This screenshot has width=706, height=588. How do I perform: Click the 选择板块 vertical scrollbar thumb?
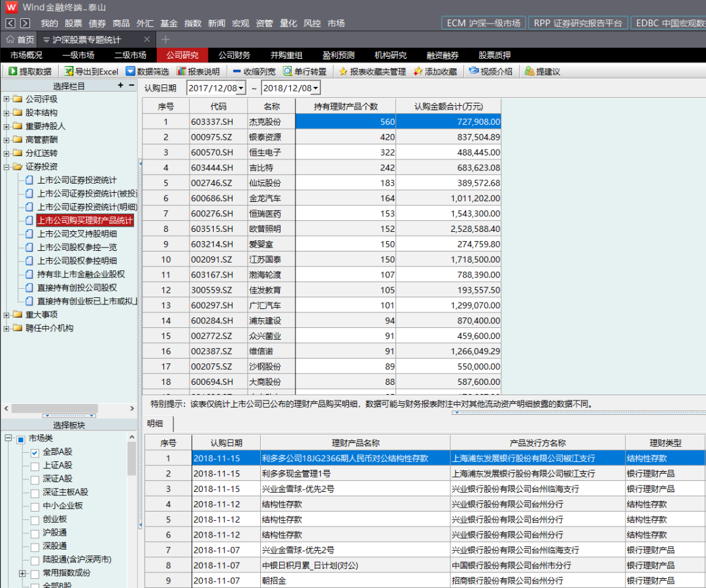coord(131,458)
